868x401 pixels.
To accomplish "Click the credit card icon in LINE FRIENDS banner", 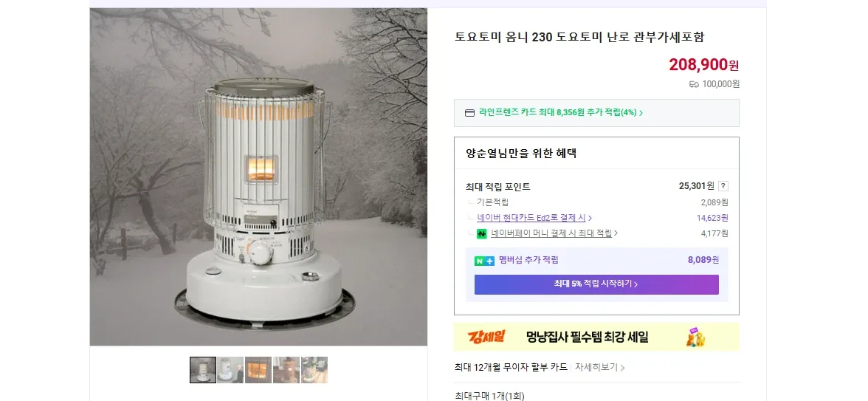I will [x=469, y=113].
